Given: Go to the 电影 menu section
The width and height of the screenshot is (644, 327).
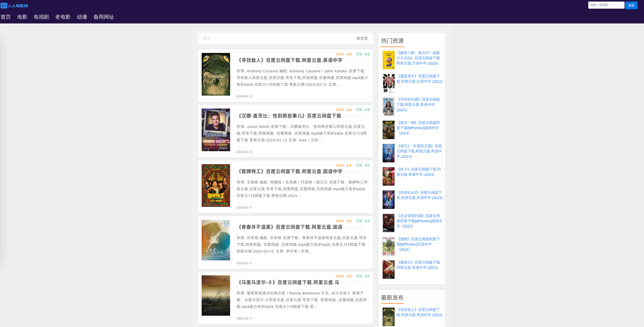Looking at the screenshot, I should [x=22, y=17].
